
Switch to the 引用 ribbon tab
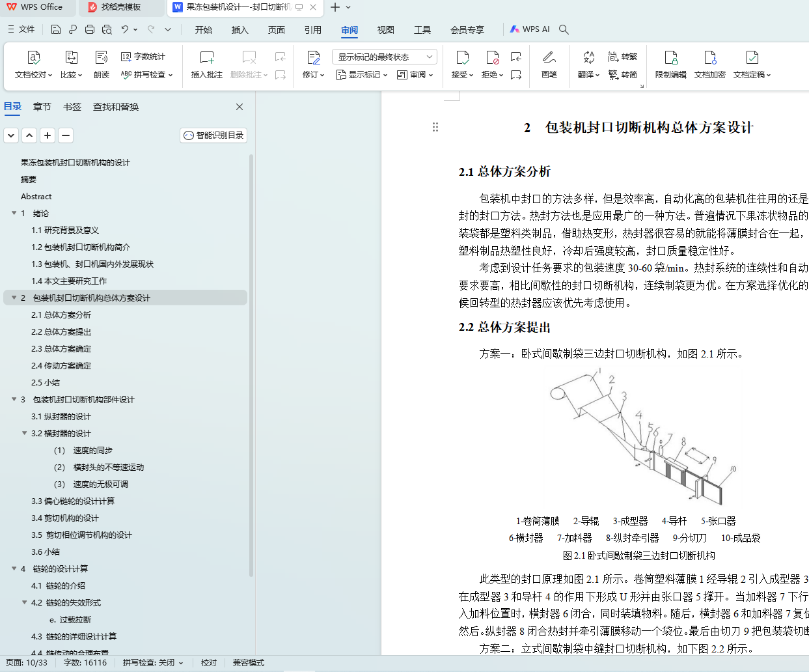point(313,29)
